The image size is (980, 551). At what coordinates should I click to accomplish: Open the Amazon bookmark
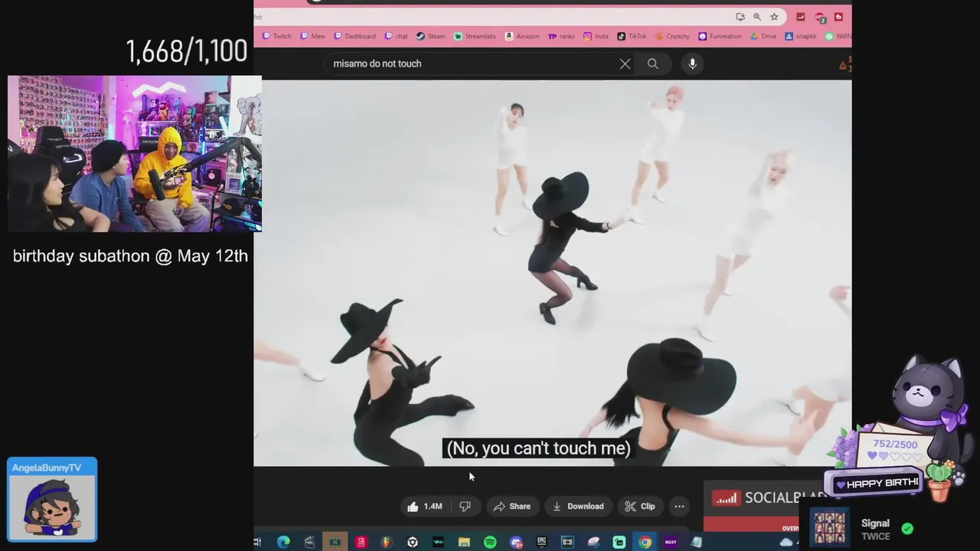pos(522,36)
